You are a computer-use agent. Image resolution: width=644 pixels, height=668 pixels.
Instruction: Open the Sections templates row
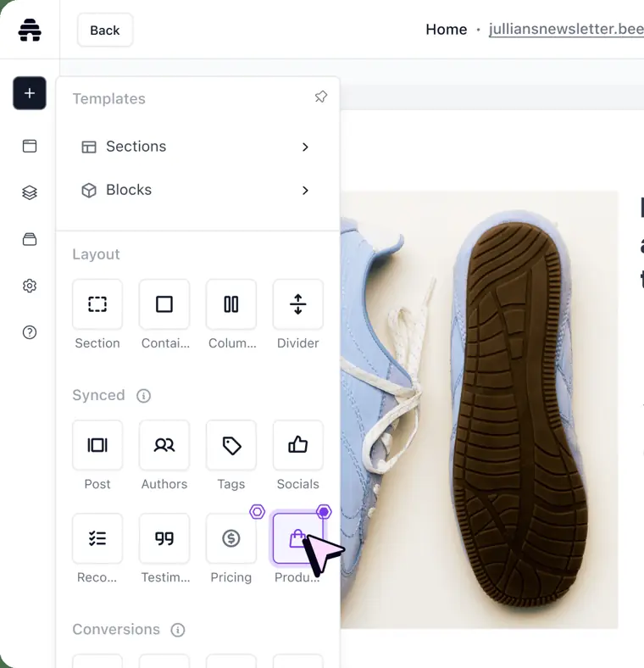pos(197,147)
